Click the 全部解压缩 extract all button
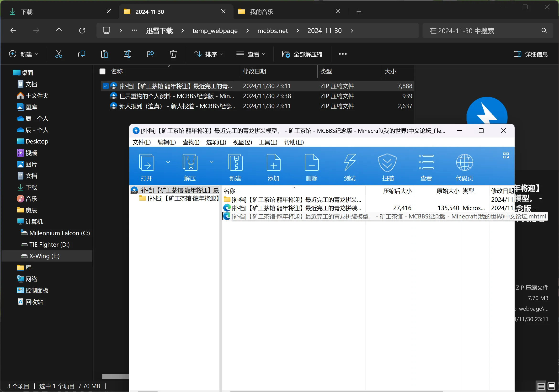This screenshot has height=392, width=559. coord(302,54)
